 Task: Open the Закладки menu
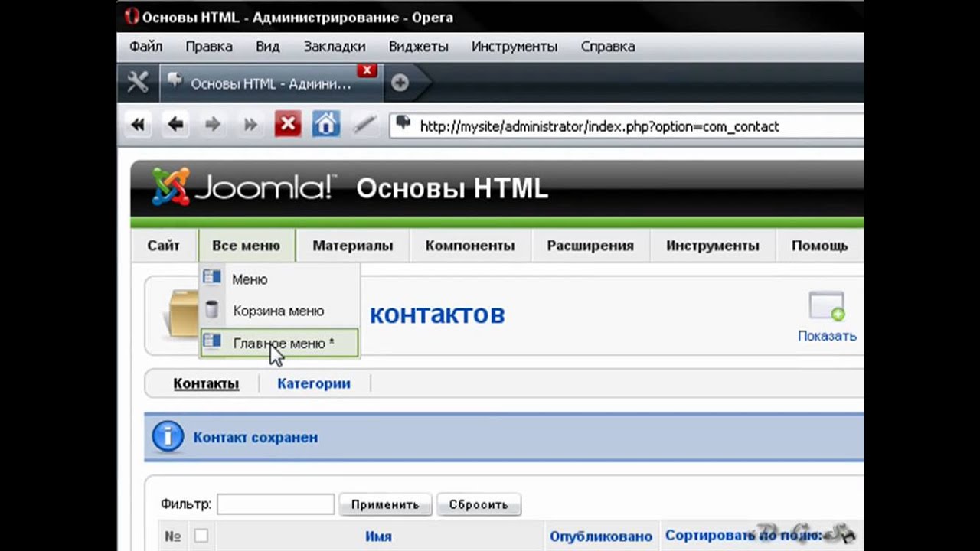(x=335, y=47)
